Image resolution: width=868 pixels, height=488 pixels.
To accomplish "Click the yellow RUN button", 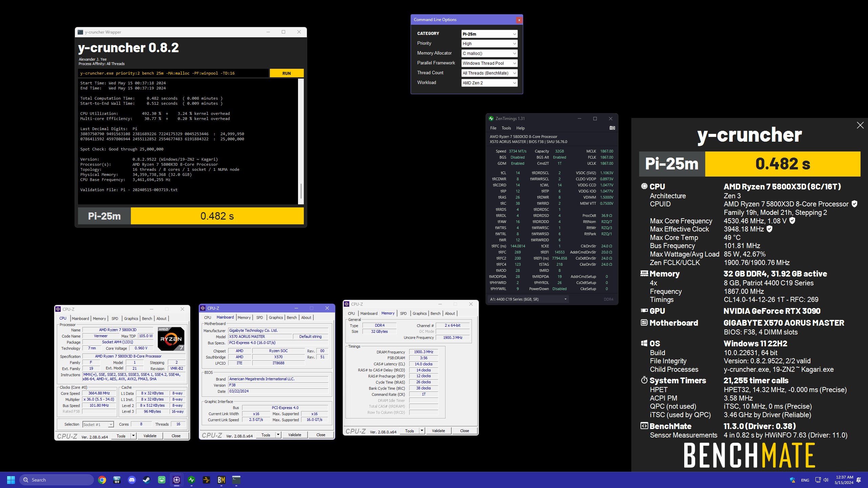I will point(287,73).
